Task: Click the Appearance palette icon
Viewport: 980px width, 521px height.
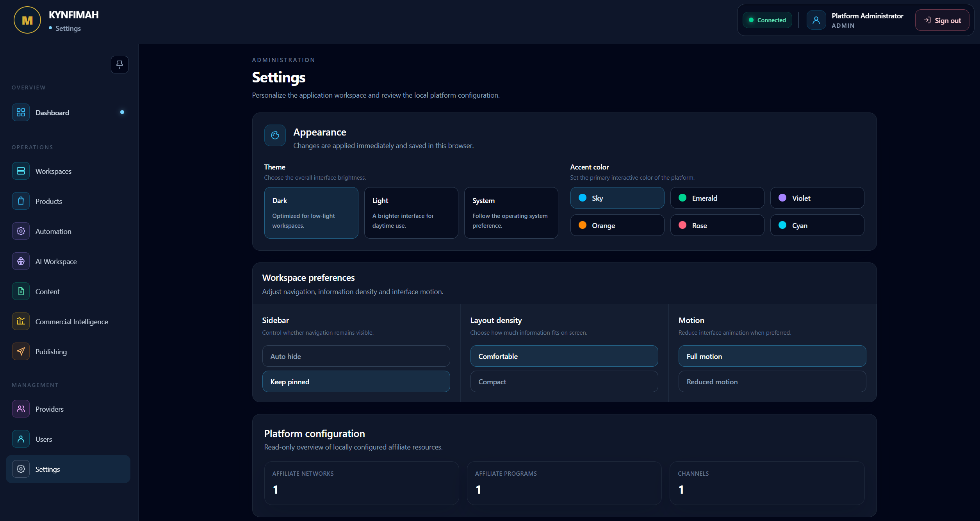Action: pyautogui.click(x=275, y=136)
